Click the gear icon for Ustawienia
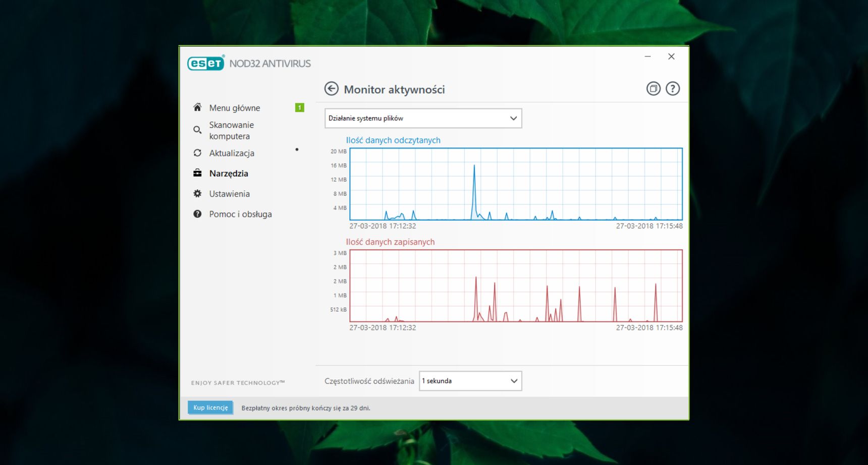This screenshot has height=465, width=868. (197, 194)
